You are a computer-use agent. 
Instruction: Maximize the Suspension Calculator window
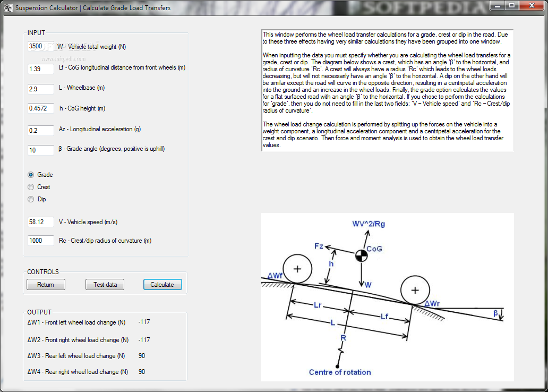pyautogui.click(x=512, y=6)
